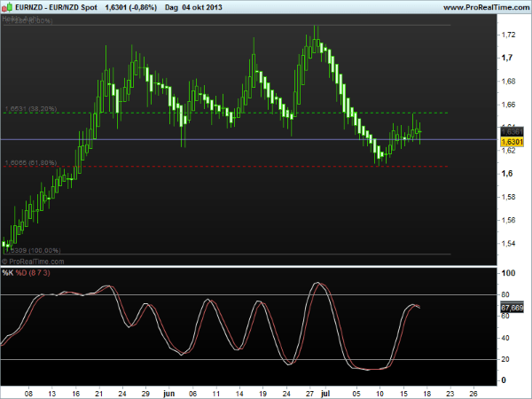Click the '16' date on time axis
532x399 pixels.
75,394
